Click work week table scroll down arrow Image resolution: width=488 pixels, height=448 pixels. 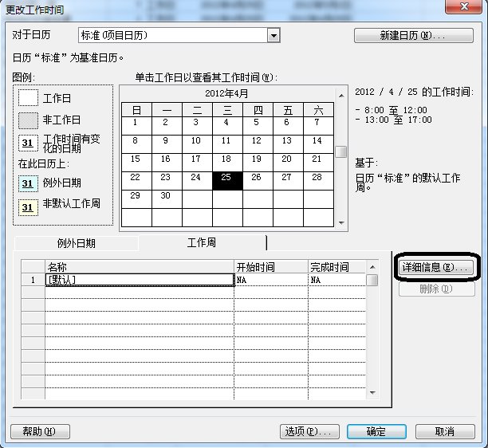[x=372, y=393]
